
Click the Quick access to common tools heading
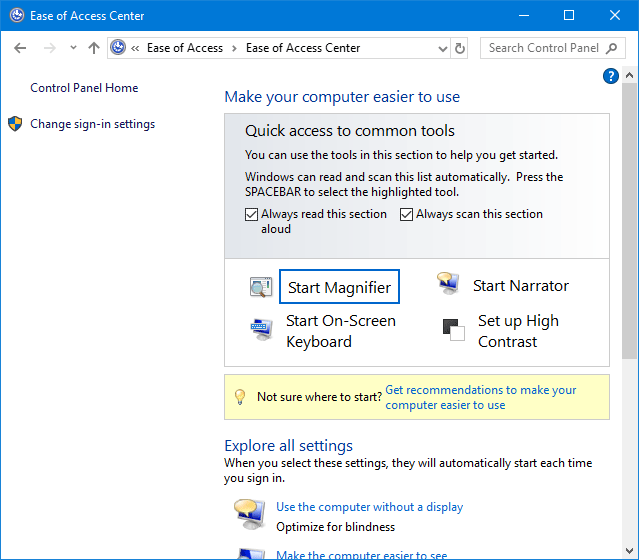(x=350, y=131)
